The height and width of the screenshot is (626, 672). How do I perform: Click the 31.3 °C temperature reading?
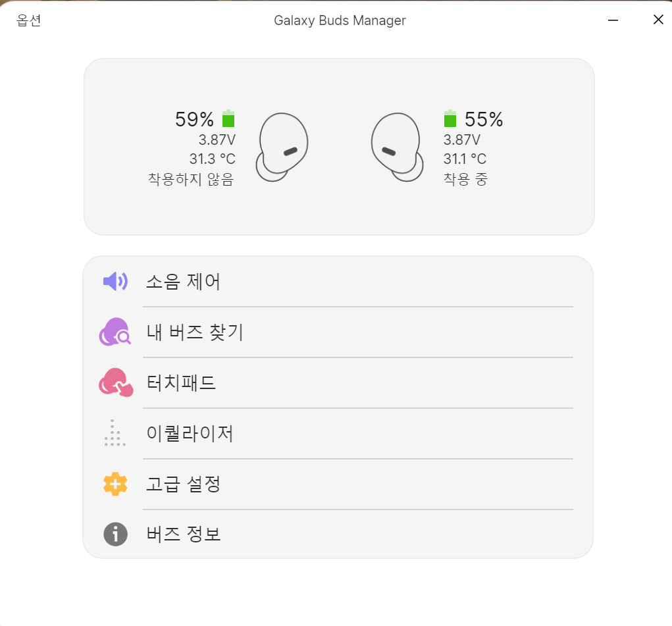click(x=211, y=159)
